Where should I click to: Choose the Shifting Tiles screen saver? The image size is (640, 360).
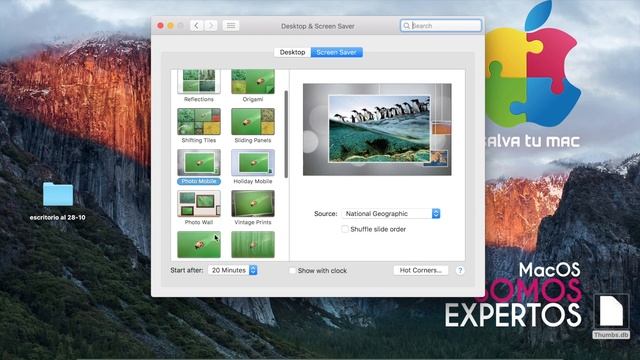pos(199,122)
